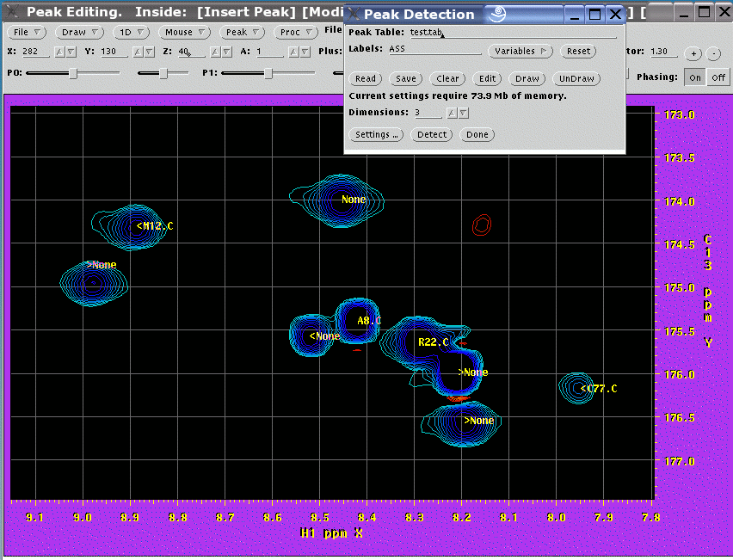The width and height of the screenshot is (733, 560).
Task: Select the >None peak near 176.5 ppm
Action: [479, 421]
